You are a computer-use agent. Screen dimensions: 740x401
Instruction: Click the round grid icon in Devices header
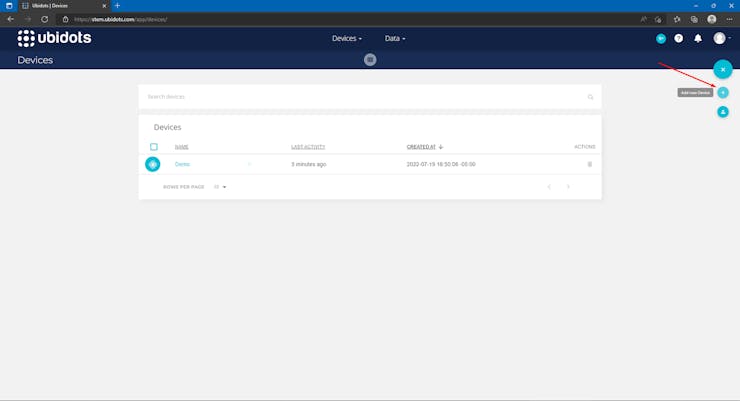pyautogui.click(x=370, y=60)
